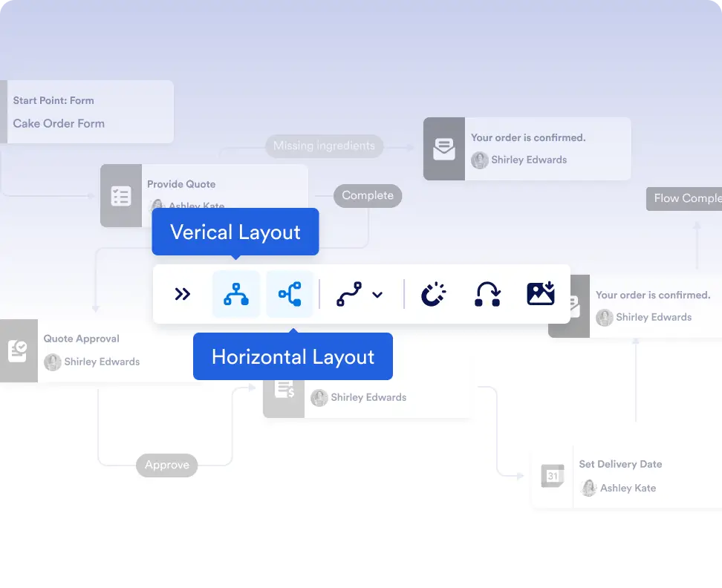This screenshot has width=722, height=588.
Task: Select the horizontal layout icon
Action: pos(290,294)
